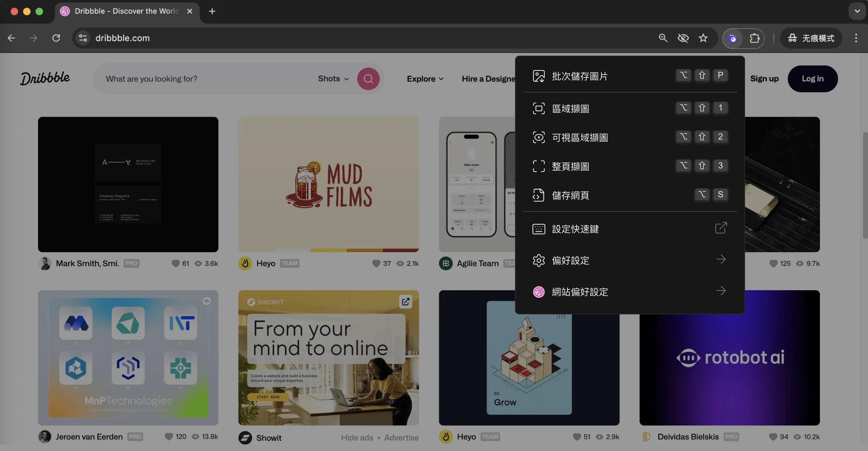Click the screenshot extension icon in the toolbar
868x451 pixels.
pyautogui.click(x=733, y=38)
